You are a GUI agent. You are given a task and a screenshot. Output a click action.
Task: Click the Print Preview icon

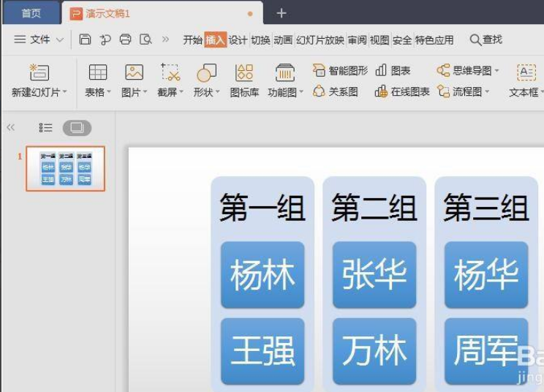pyautogui.click(x=146, y=39)
